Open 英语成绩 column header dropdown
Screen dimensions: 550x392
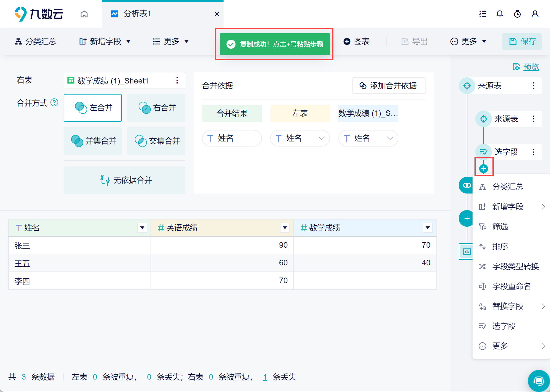(x=285, y=228)
